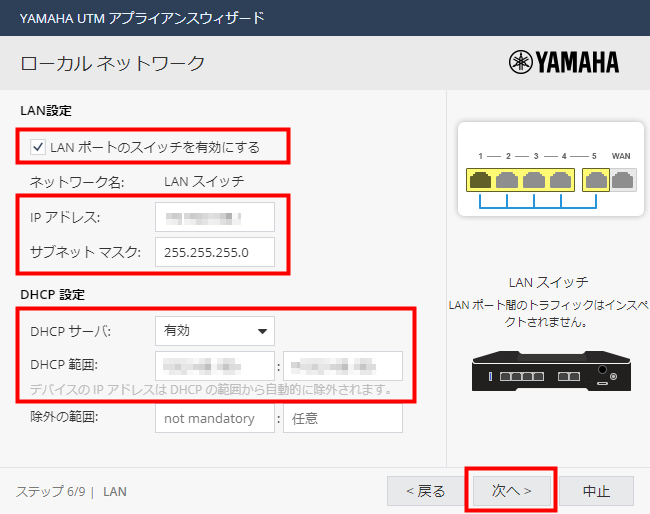650x514 pixels.
Task: Click the 除外の範囲 'not mandatory' field
Action: pos(214,419)
